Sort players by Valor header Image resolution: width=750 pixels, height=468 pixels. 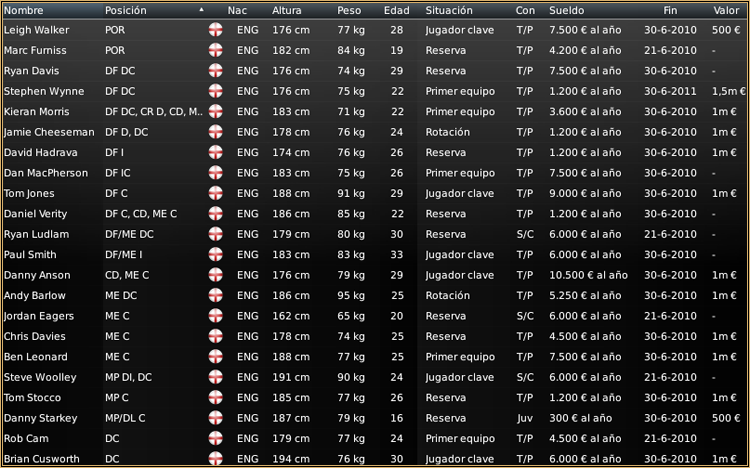click(726, 10)
